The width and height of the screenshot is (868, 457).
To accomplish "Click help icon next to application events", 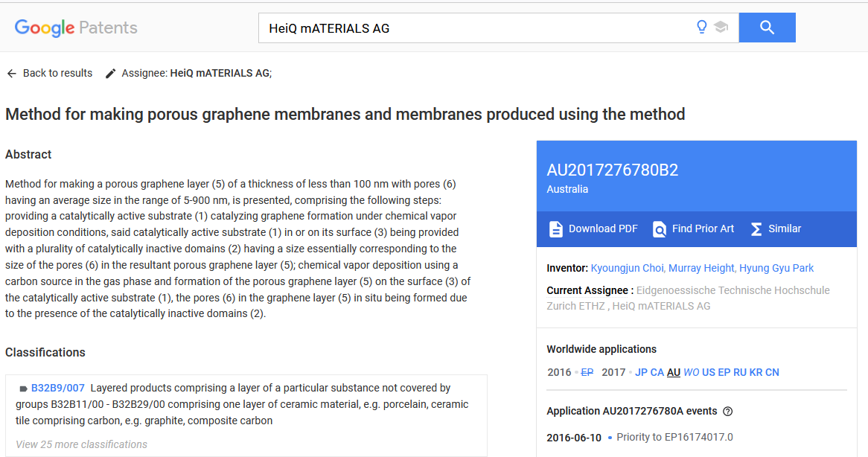I will pyautogui.click(x=728, y=411).
